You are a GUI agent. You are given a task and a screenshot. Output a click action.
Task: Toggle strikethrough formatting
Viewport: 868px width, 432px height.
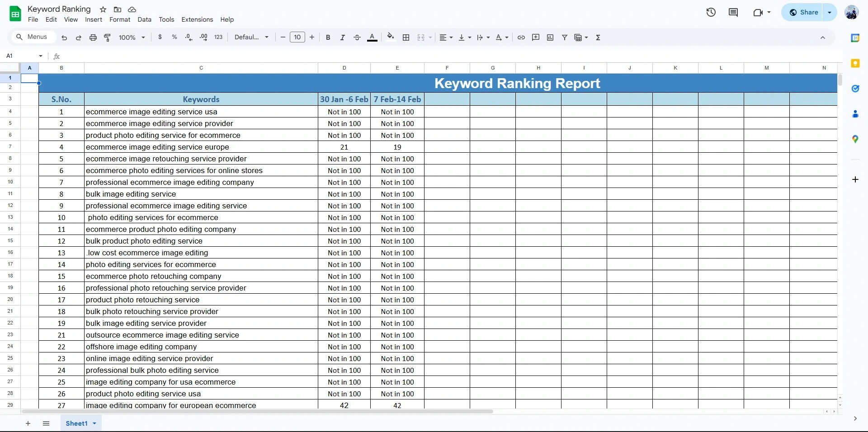pos(357,38)
